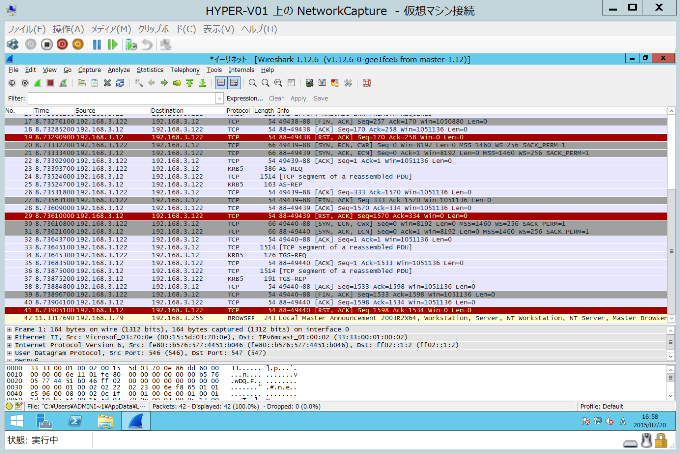Zoom out packet list text
This screenshot has height=454, width=680.
coord(265,83)
